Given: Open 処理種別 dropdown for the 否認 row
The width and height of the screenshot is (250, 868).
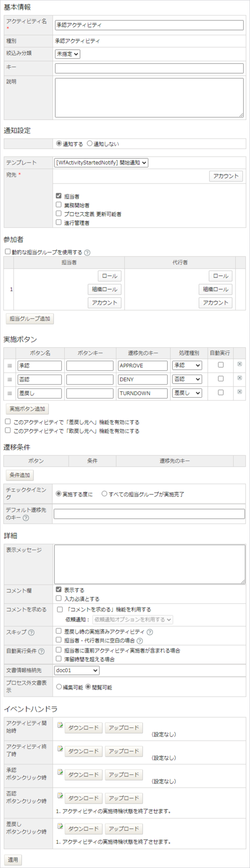Looking at the screenshot, I should 187,379.
